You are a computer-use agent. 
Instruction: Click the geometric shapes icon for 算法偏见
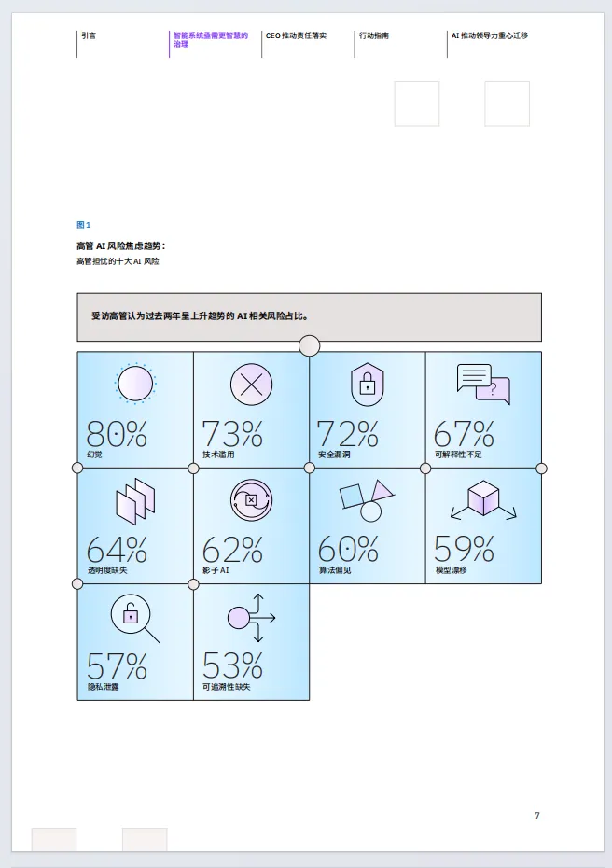click(x=367, y=499)
